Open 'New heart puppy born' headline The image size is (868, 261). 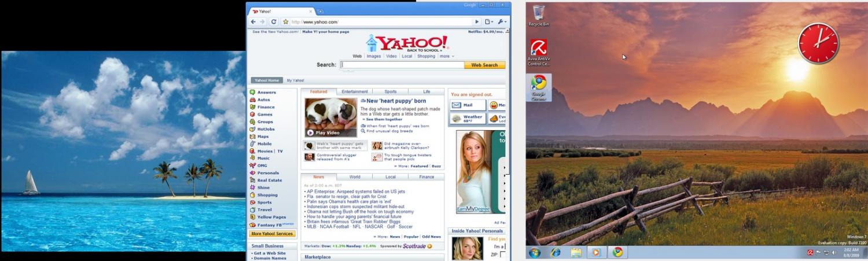click(396, 101)
